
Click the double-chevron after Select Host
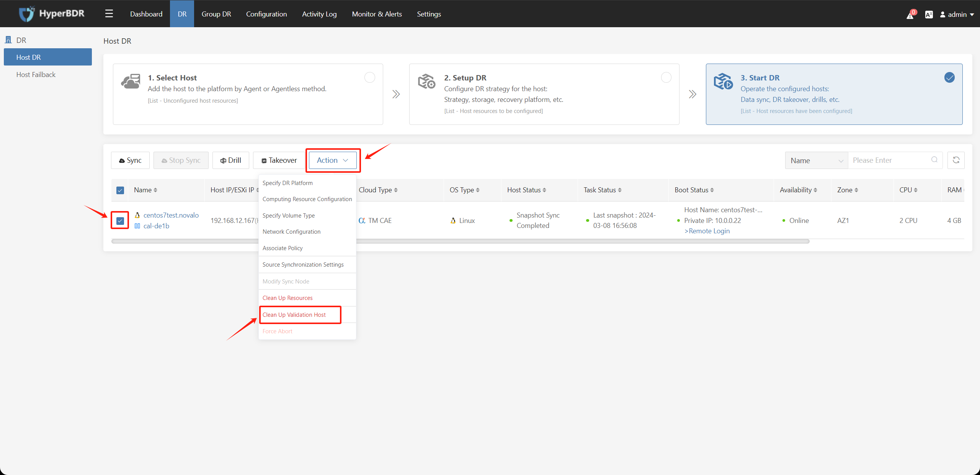point(396,94)
